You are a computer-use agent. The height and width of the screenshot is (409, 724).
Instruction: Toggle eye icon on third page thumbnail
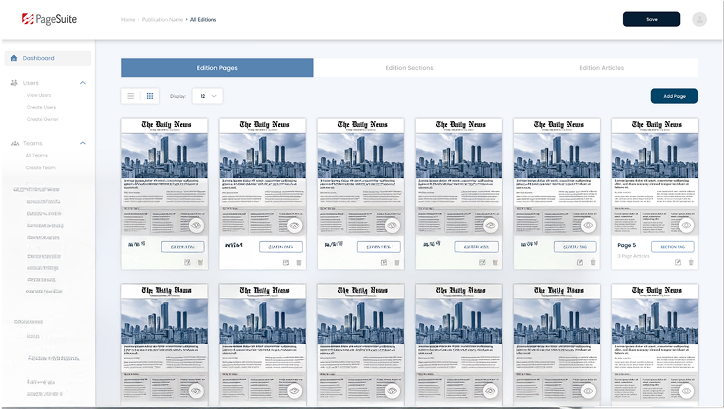pyautogui.click(x=392, y=225)
